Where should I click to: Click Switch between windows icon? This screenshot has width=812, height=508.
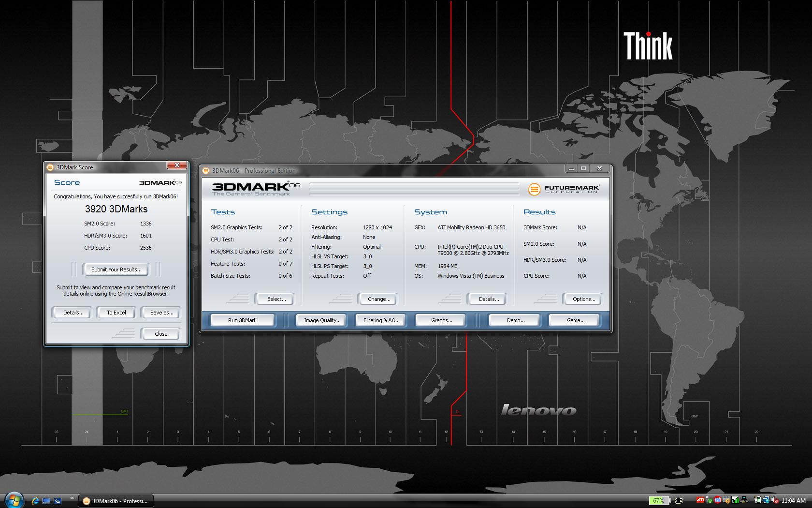click(x=58, y=501)
